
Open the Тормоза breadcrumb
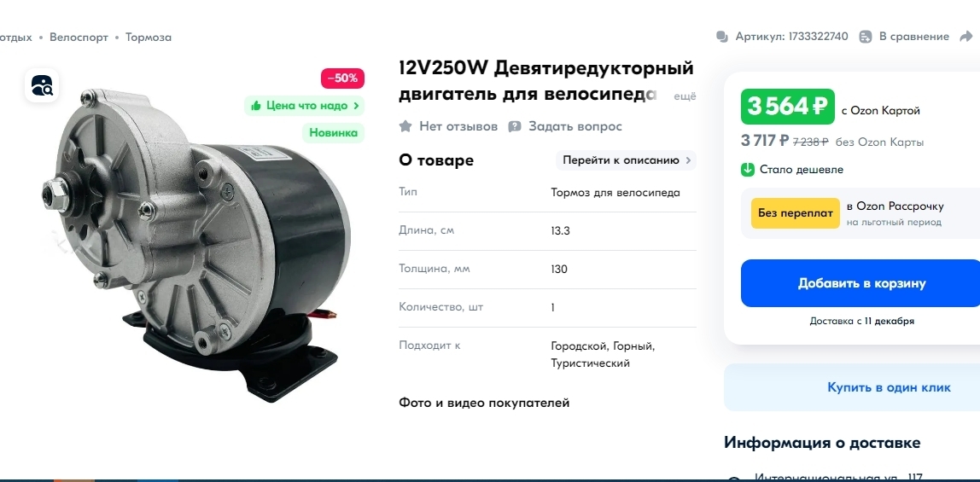coord(149,38)
